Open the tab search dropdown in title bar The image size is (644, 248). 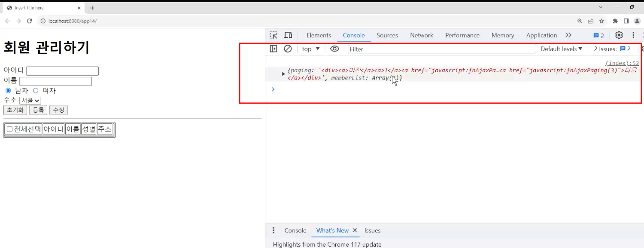[601, 7]
